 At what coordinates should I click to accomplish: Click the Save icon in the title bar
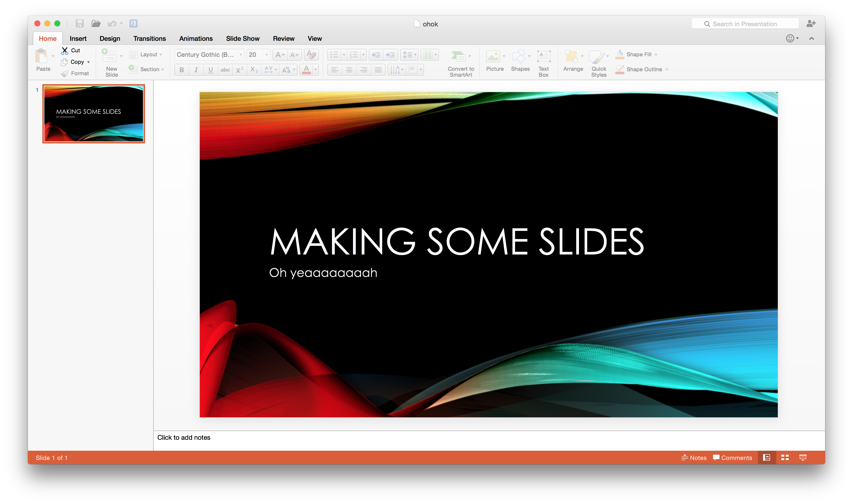point(79,23)
